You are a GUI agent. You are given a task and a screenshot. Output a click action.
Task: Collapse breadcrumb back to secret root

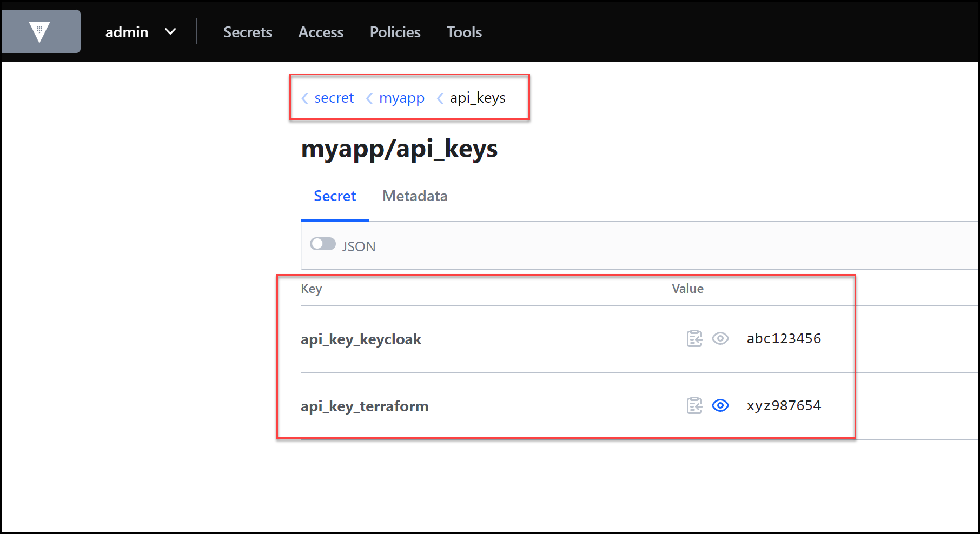pyautogui.click(x=334, y=98)
